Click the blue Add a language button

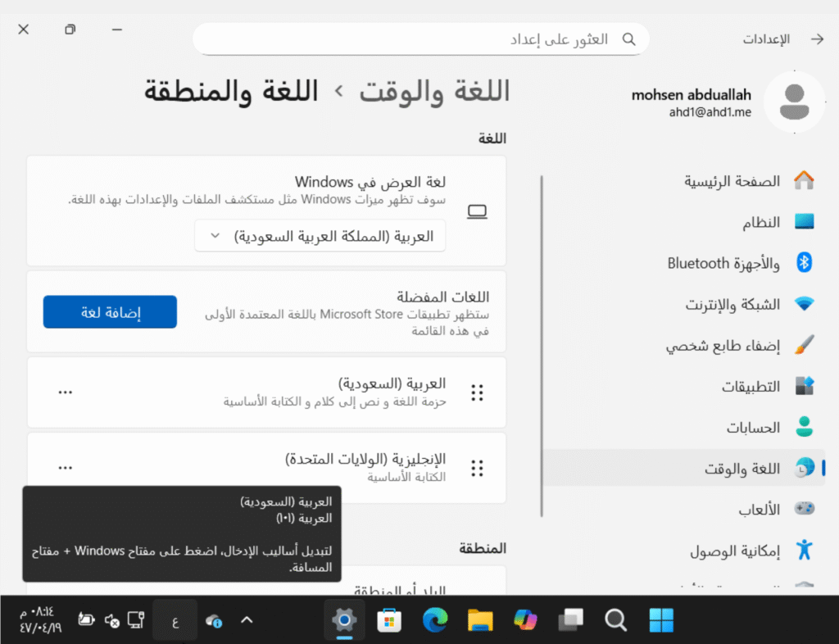[x=110, y=312]
